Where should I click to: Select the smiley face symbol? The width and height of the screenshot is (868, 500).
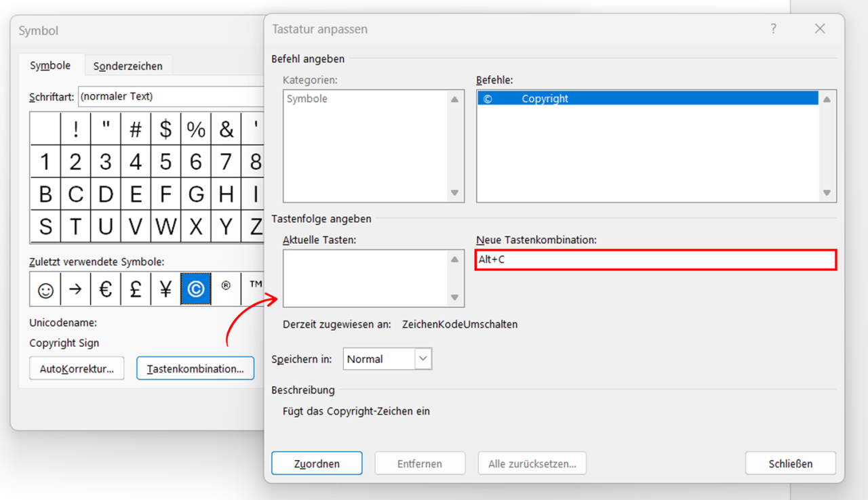(45, 289)
